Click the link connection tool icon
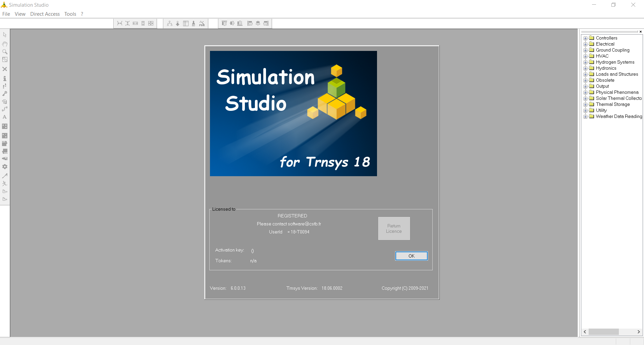This screenshot has width=644, height=345. 5,109
